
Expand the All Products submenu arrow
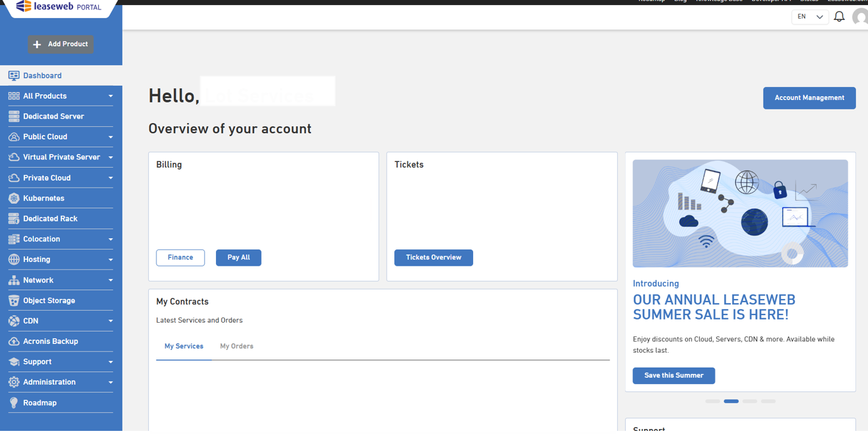(111, 96)
